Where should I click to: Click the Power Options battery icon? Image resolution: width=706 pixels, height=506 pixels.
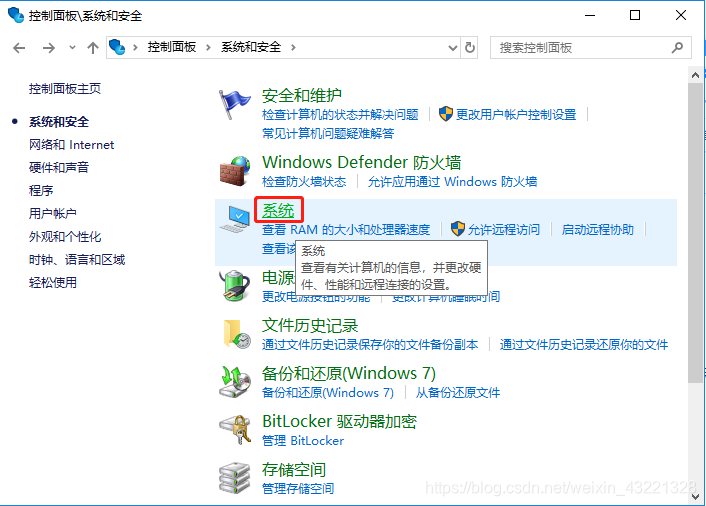(235, 285)
